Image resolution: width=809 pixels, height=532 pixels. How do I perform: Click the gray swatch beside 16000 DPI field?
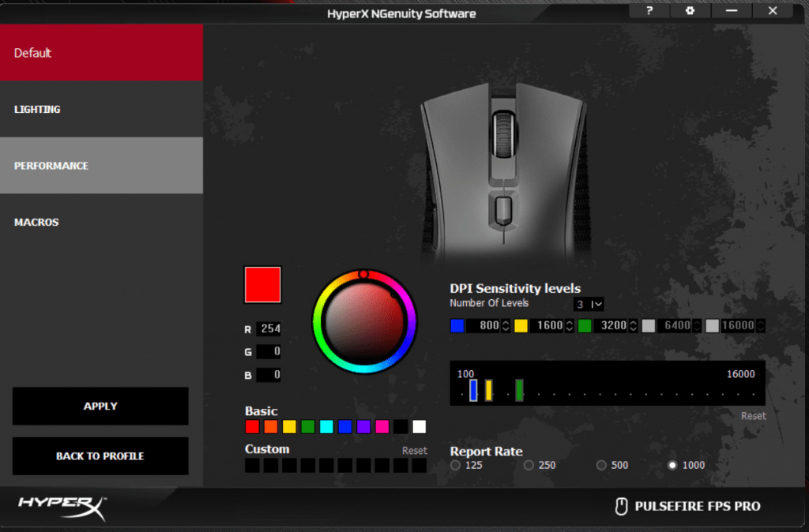[712, 326]
